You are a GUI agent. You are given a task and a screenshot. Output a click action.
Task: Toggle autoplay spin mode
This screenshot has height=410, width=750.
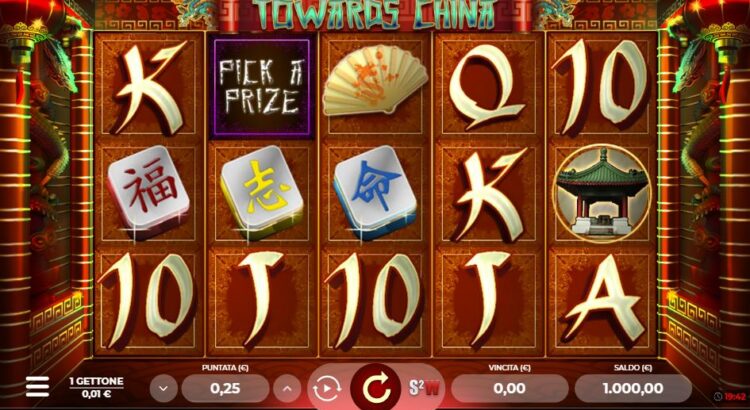tap(327, 388)
